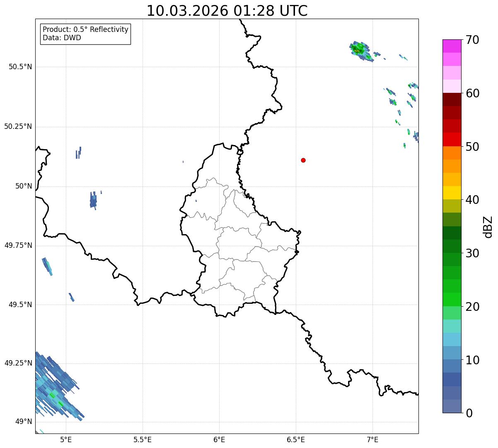
Task: Click the 49.75°N latitude label
Action: (18, 245)
